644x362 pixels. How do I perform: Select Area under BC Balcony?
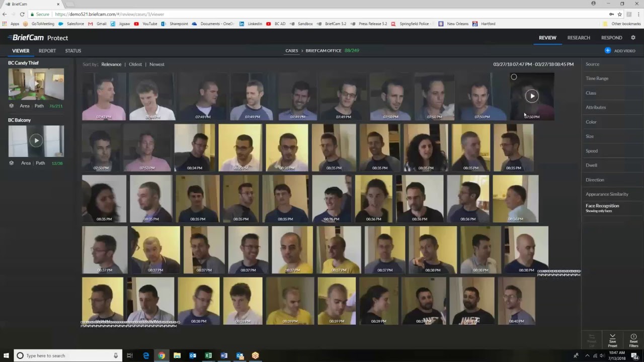(x=26, y=163)
